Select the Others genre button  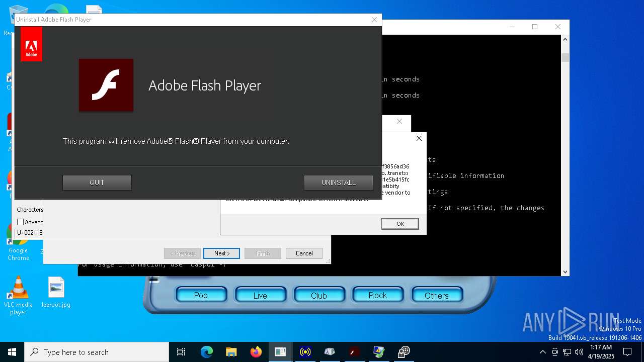tap(437, 295)
